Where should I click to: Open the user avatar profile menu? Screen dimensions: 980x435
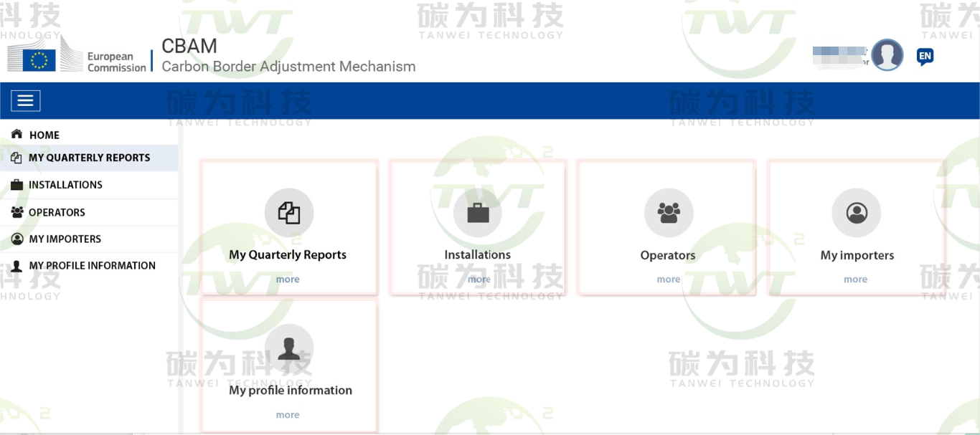(887, 55)
